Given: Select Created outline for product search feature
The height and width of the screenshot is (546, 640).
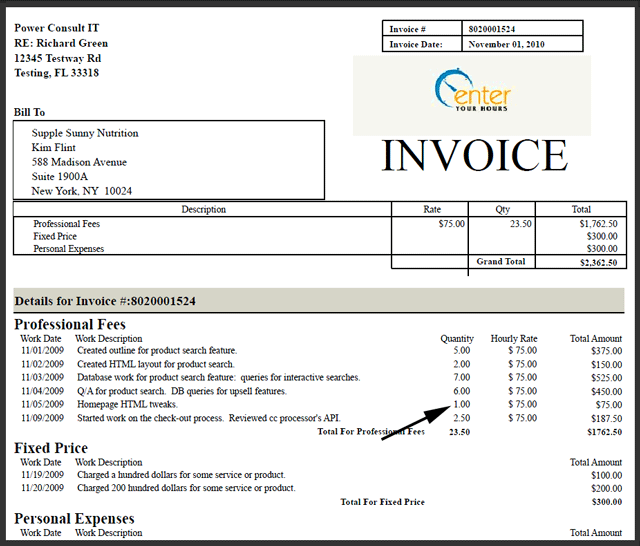Looking at the screenshot, I should coord(157,351).
